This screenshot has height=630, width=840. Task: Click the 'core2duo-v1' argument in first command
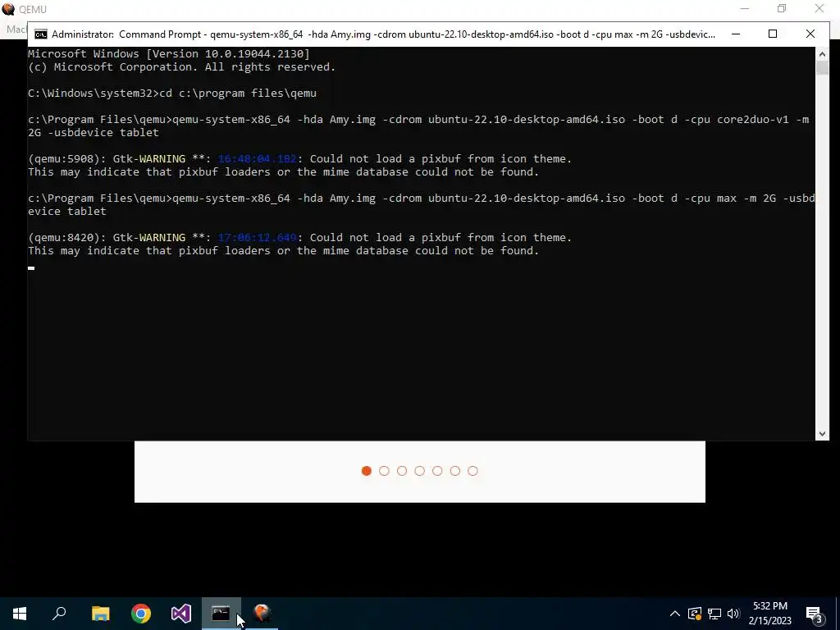pos(753,120)
